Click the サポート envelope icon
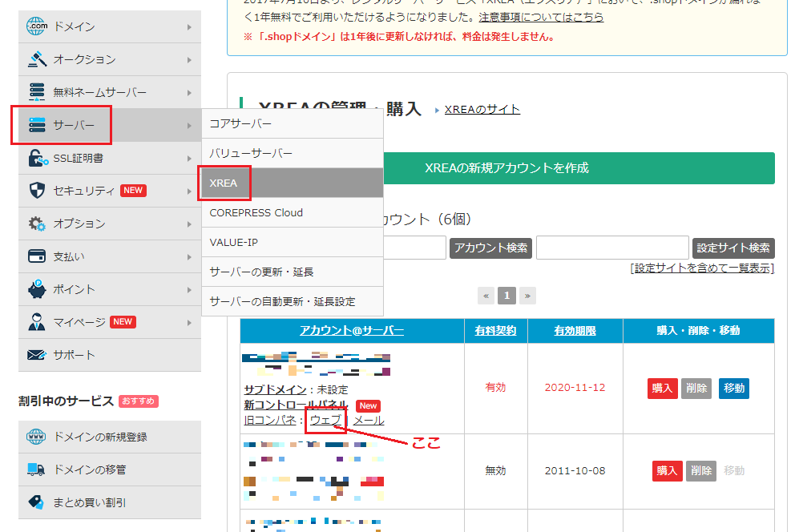Image resolution: width=795 pixels, height=532 pixels. (36, 355)
